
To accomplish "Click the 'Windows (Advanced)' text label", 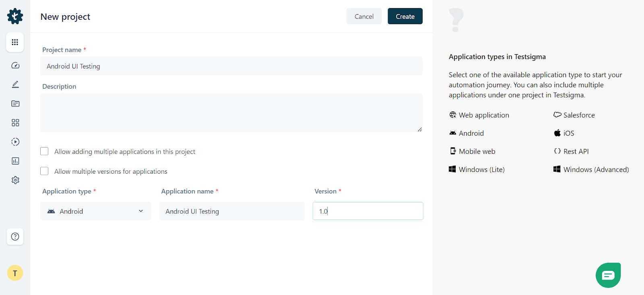I will click(x=596, y=170).
